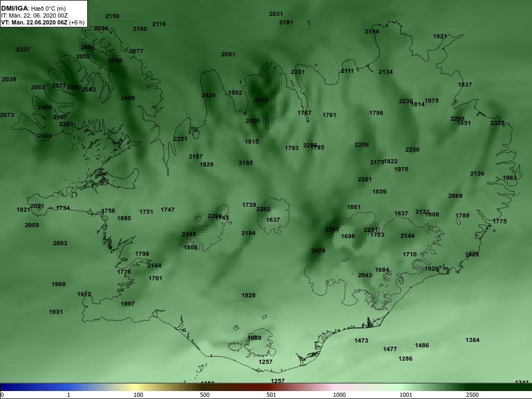Click the map value 1761

click(x=329, y=115)
